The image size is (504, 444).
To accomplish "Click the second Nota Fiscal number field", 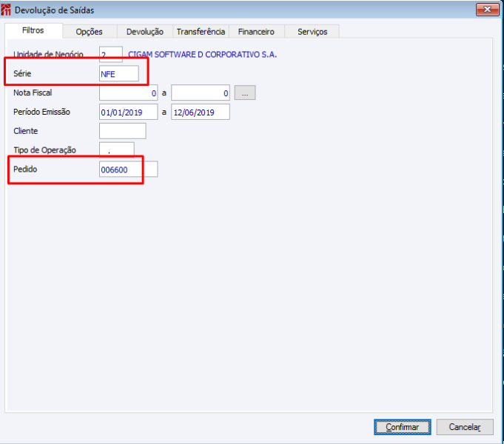I will tap(201, 93).
